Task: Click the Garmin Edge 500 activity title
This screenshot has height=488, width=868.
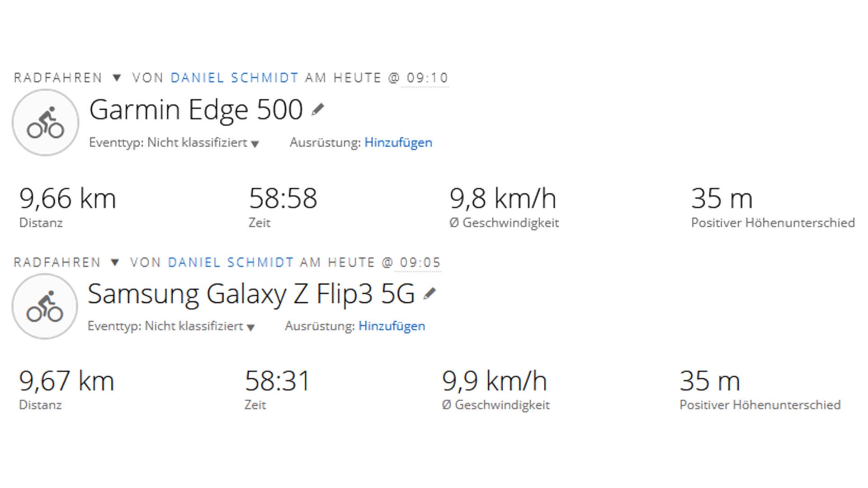Action: [196, 109]
